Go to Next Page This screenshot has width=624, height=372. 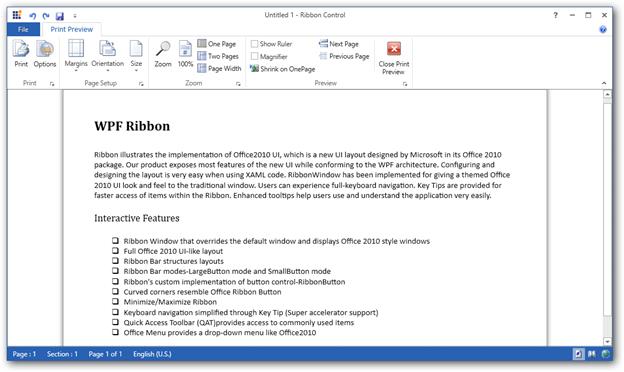(x=339, y=44)
